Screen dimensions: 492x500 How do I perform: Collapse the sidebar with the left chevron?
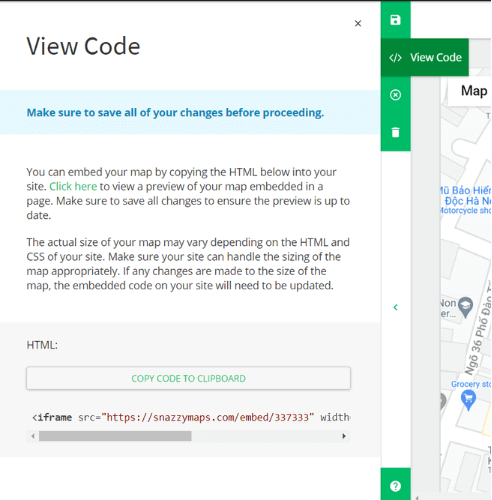coord(395,307)
